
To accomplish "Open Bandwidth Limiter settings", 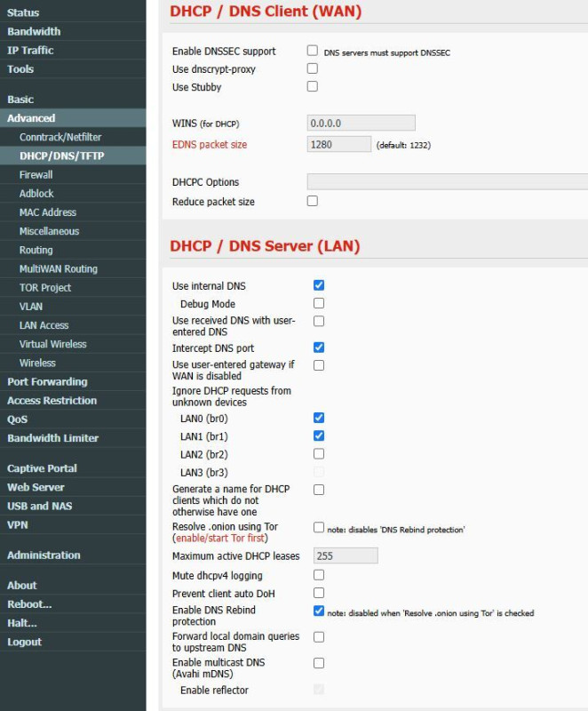I will pos(73,438).
